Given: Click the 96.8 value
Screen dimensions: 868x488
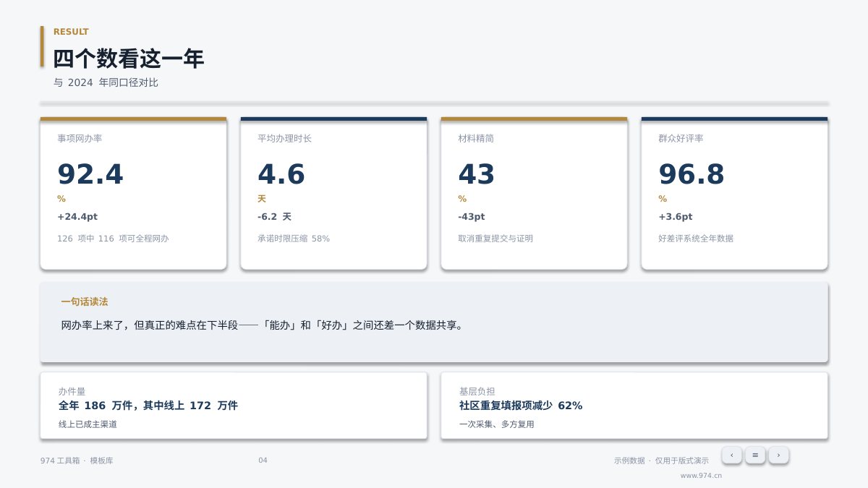Looking at the screenshot, I should coord(692,174).
